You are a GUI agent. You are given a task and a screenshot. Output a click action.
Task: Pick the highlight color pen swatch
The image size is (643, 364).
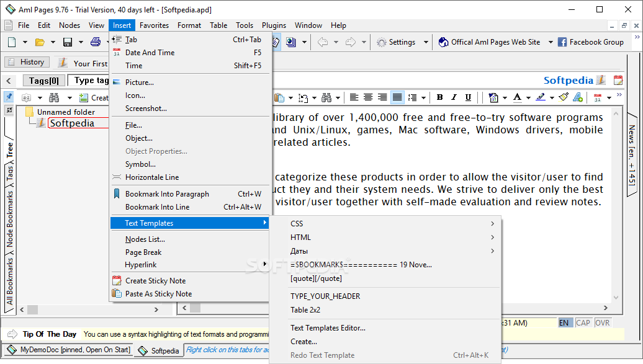[x=541, y=97]
